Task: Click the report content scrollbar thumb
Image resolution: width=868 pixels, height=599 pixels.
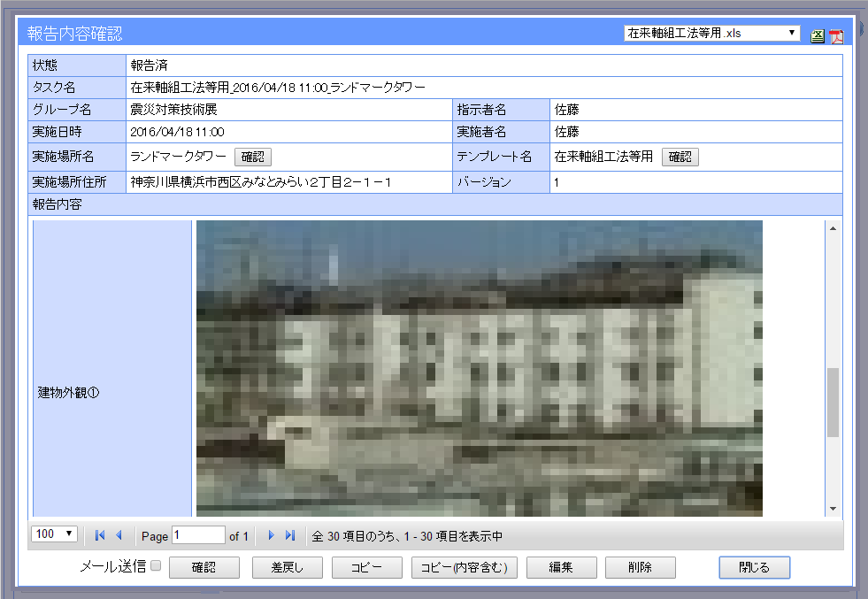Action: (833, 403)
